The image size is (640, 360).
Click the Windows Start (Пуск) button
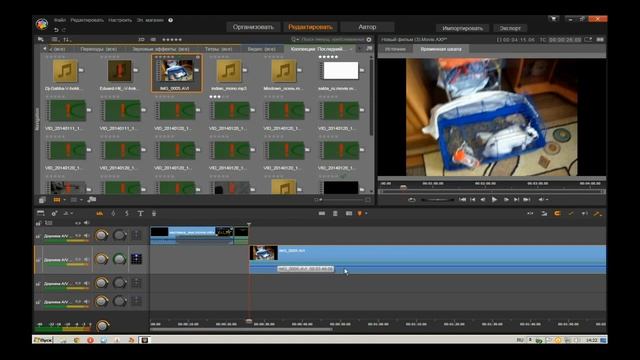tap(43, 340)
